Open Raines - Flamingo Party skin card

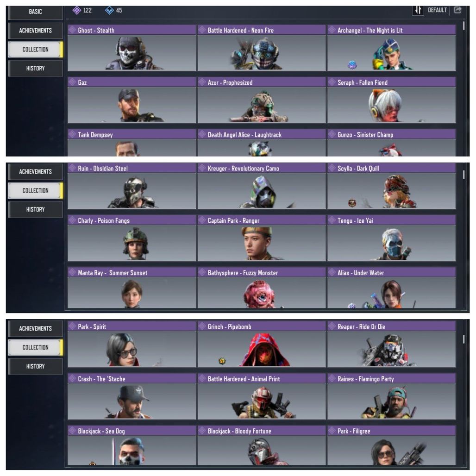coord(391,396)
